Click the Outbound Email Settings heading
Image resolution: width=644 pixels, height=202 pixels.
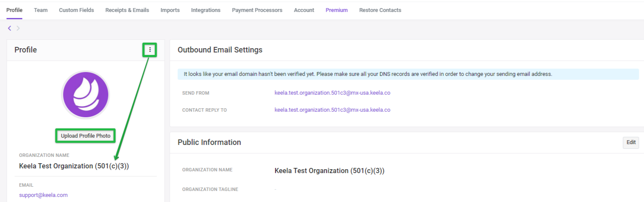tap(220, 50)
